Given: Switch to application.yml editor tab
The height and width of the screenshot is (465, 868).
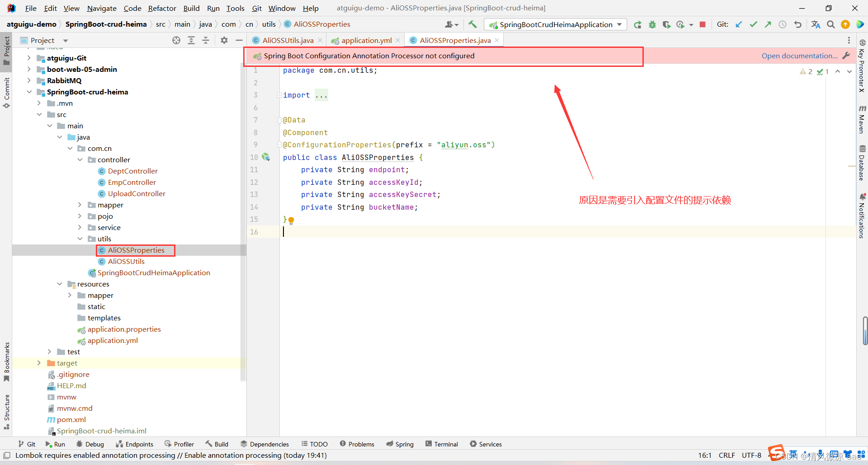Looking at the screenshot, I should [x=366, y=40].
